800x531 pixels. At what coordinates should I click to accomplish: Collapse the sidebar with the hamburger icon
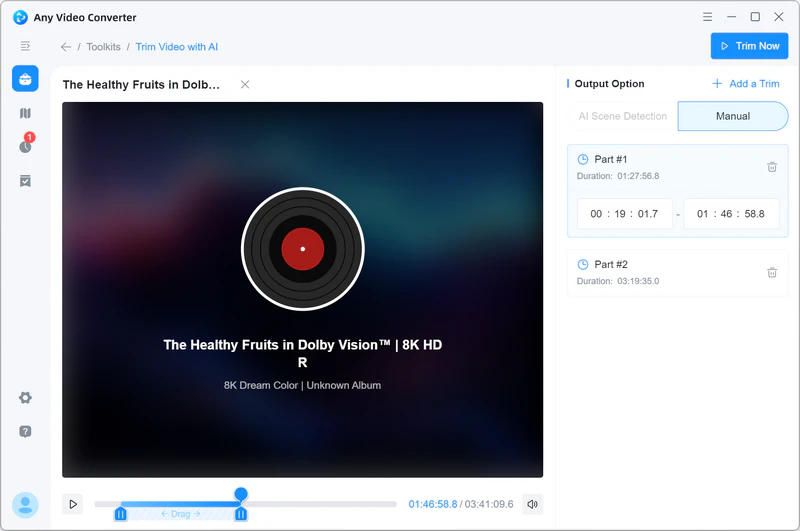pyautogui.click(x=25, y=46)
